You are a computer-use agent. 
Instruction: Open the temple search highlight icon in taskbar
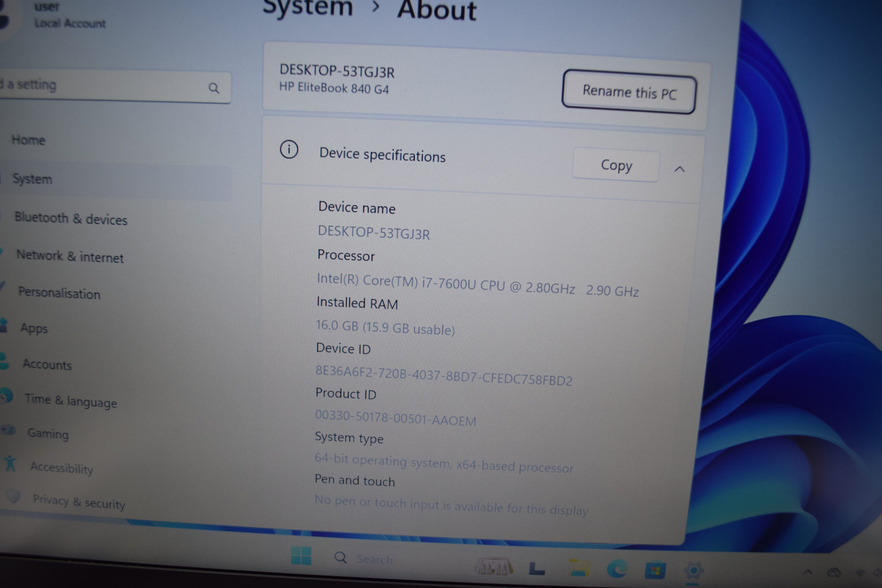(x=494, y=566)
